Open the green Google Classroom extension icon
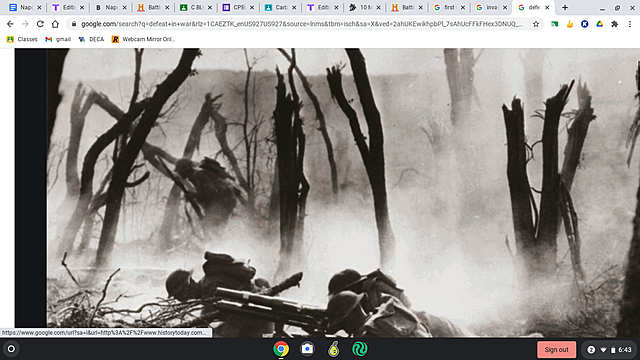Viewport: 640px width, 360px height. click(554, 24)
